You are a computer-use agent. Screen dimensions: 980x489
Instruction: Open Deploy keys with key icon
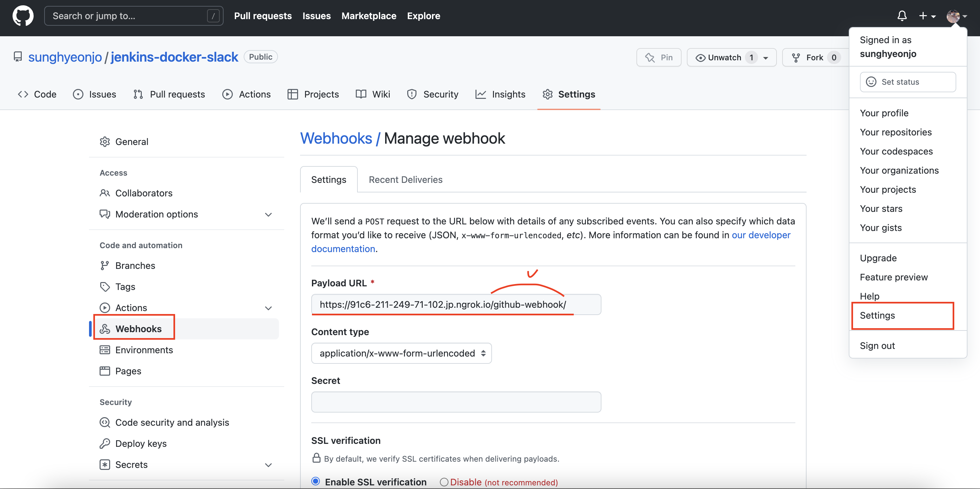tap(140, 444)
